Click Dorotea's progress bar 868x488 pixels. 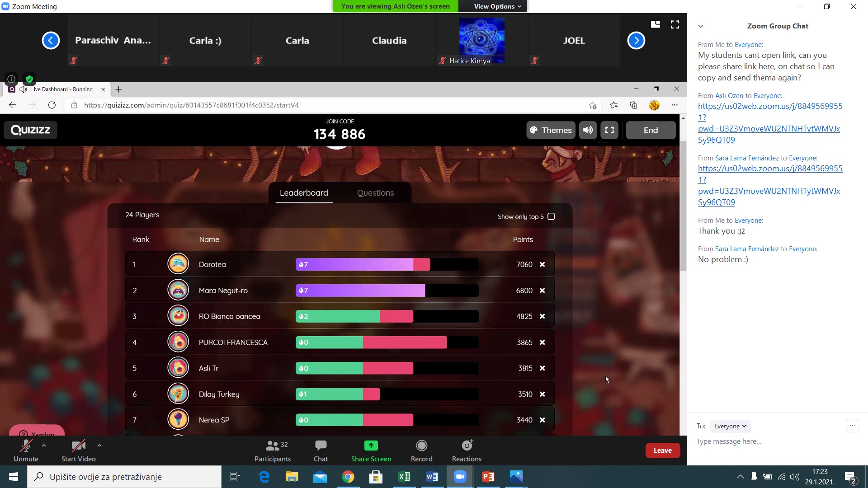[x=387, y=264]
